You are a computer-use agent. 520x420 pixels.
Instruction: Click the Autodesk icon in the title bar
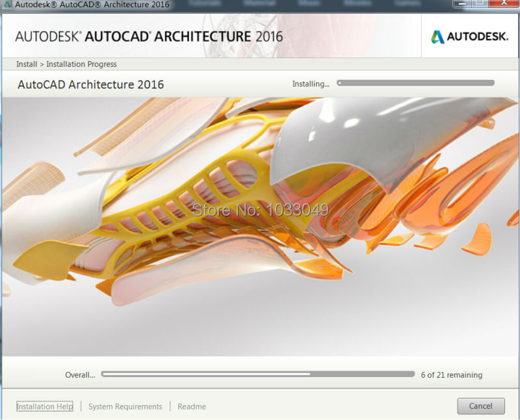(6, 5)
